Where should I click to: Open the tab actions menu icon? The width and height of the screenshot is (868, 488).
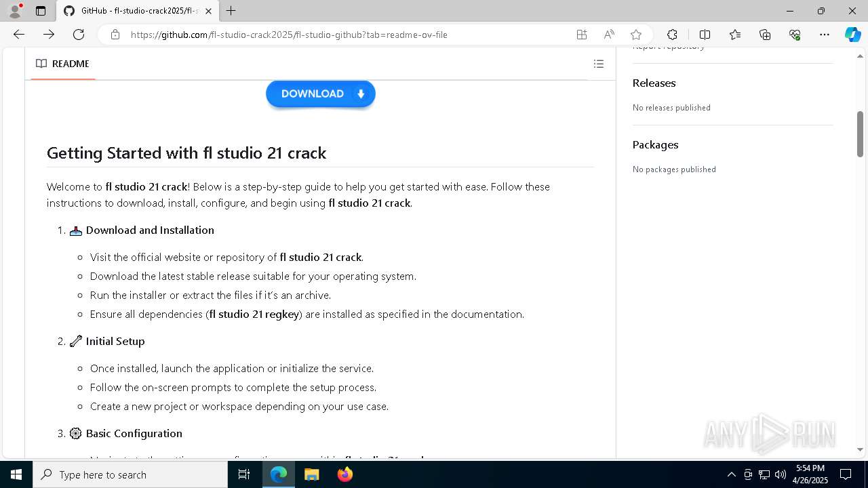pos(41,11)
